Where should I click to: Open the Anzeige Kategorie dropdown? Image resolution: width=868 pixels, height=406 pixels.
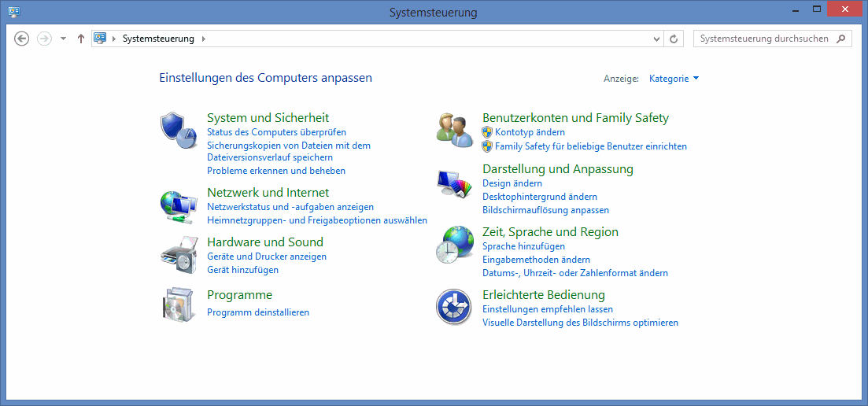coord(674,79)
